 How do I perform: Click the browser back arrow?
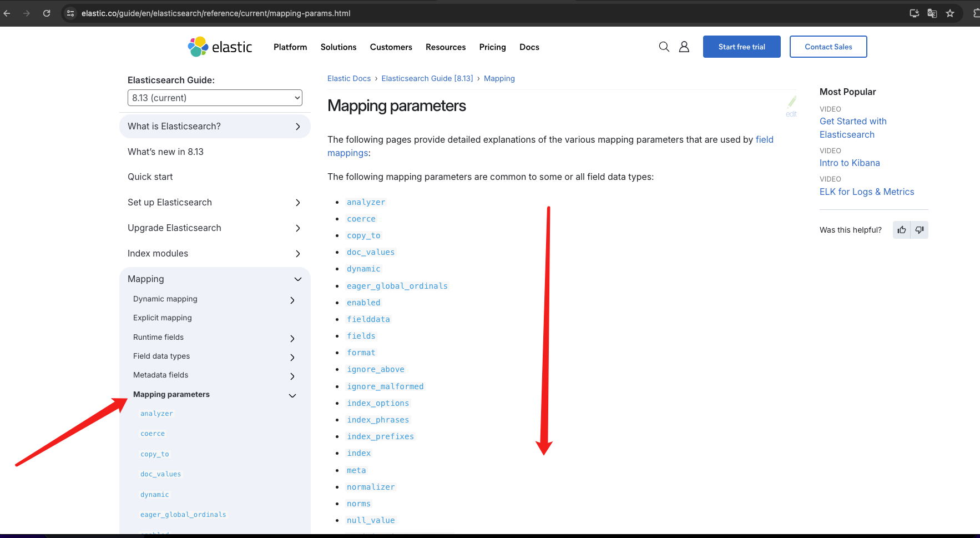7,13
